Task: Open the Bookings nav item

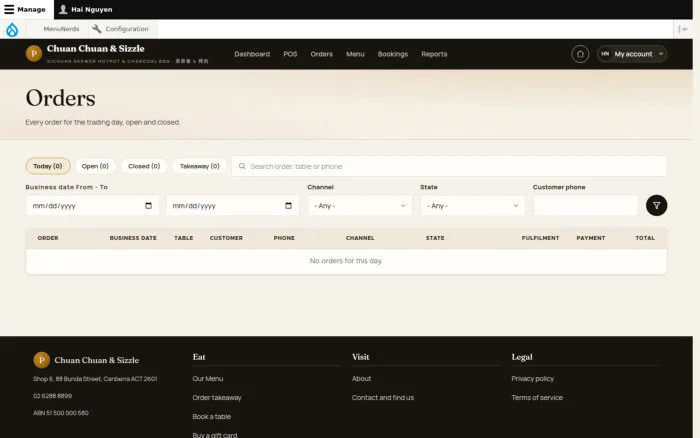Action: click(392, 54)
